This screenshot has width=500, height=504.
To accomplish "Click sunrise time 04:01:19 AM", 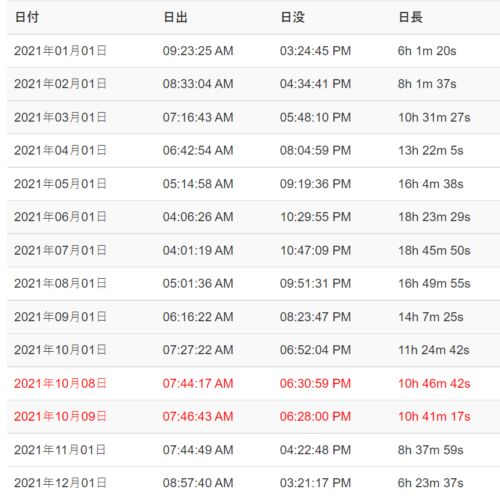I will pos(198,250).
